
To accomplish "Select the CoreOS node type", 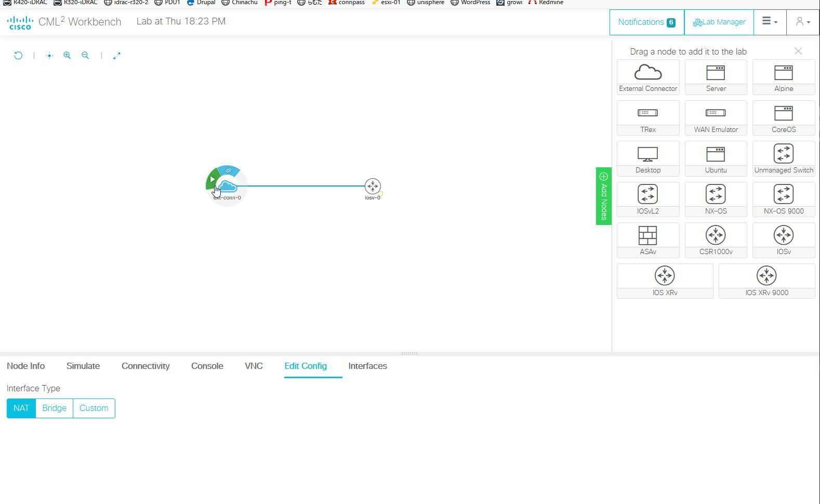I will click(784, 118).
